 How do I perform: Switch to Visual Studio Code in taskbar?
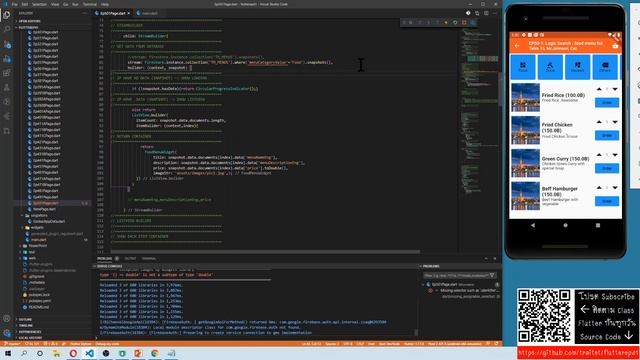pyautogui.click(x=89, y=353)
